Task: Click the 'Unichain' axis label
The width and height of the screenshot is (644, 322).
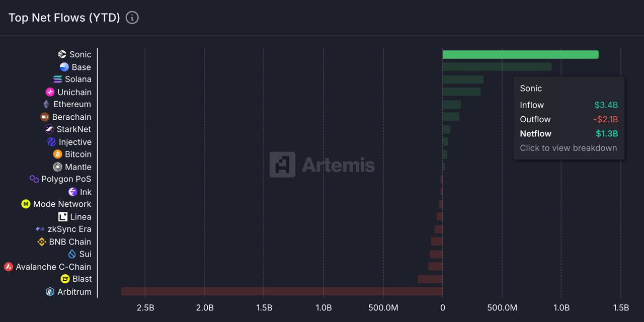Action: tap(74, 92)
